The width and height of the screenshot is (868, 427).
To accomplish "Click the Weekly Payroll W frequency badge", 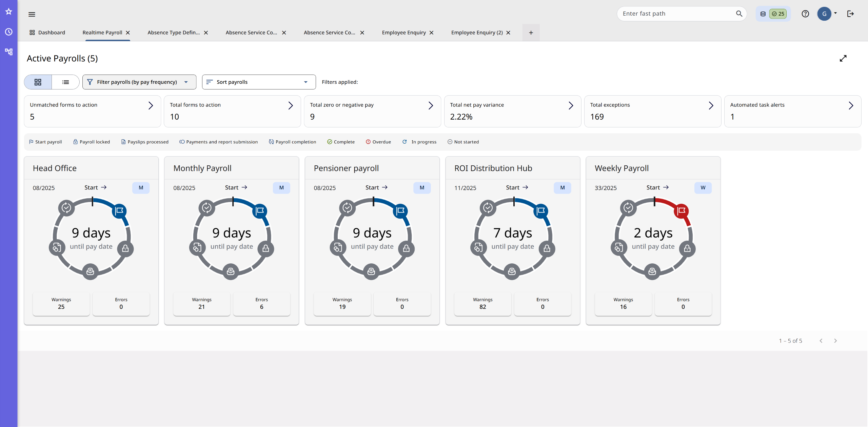I will coord(703,188).
